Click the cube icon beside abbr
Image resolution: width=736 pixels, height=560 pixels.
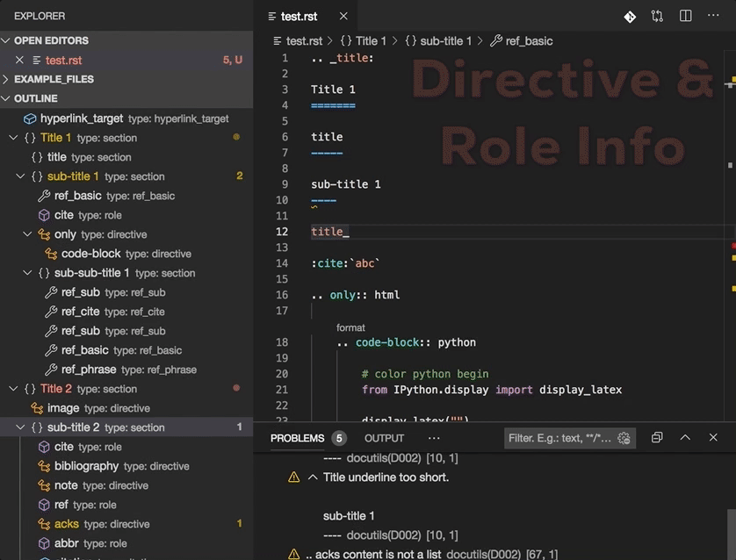pyautogui.click(x=44, y=543)
